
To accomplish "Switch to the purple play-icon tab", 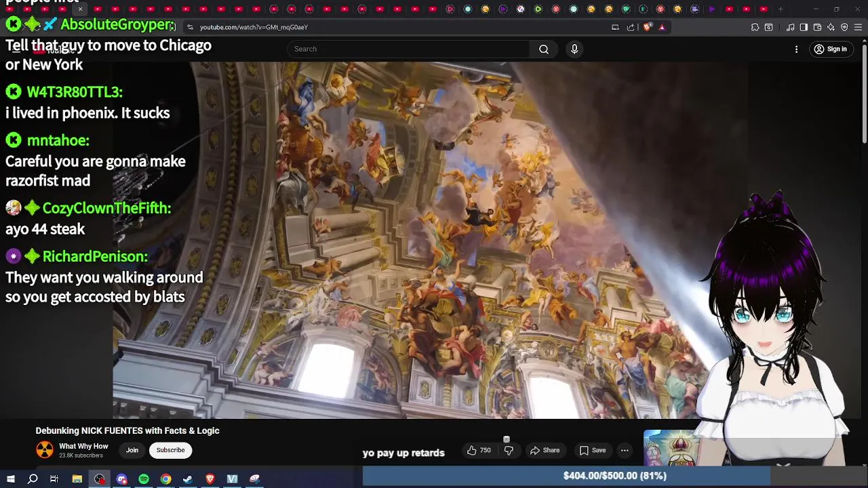I will point(711,9).
